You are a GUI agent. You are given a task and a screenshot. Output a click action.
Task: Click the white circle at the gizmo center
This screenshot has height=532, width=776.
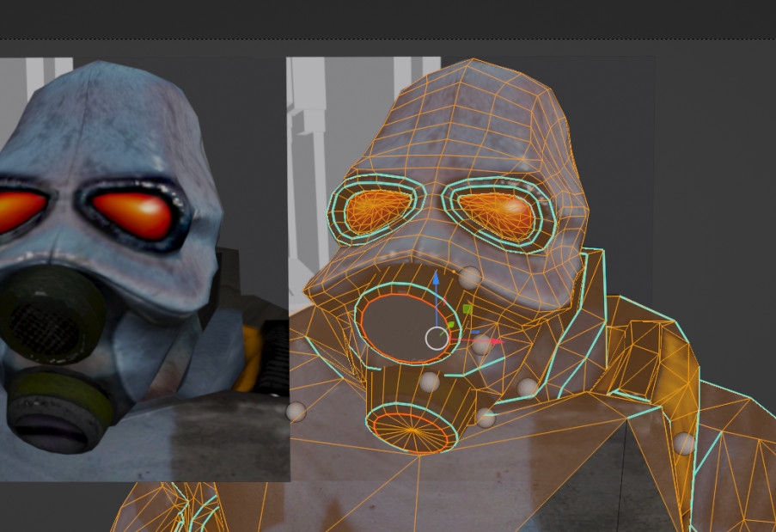click(437, 338)
